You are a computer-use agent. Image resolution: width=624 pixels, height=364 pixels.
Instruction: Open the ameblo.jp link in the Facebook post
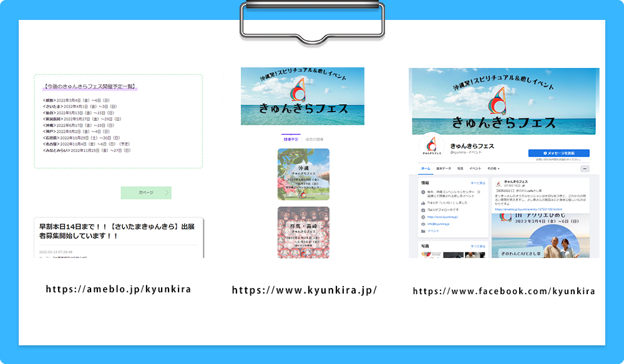pos(528,209)
